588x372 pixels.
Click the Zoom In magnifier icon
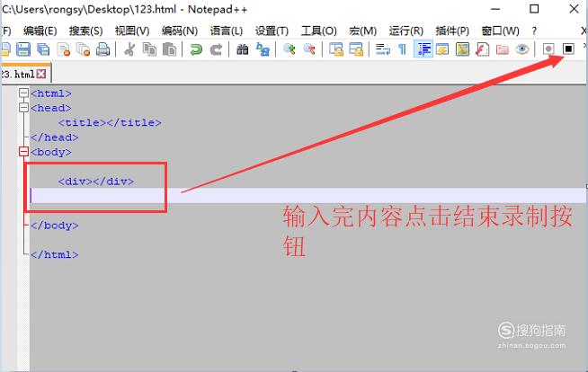(290, 49)
